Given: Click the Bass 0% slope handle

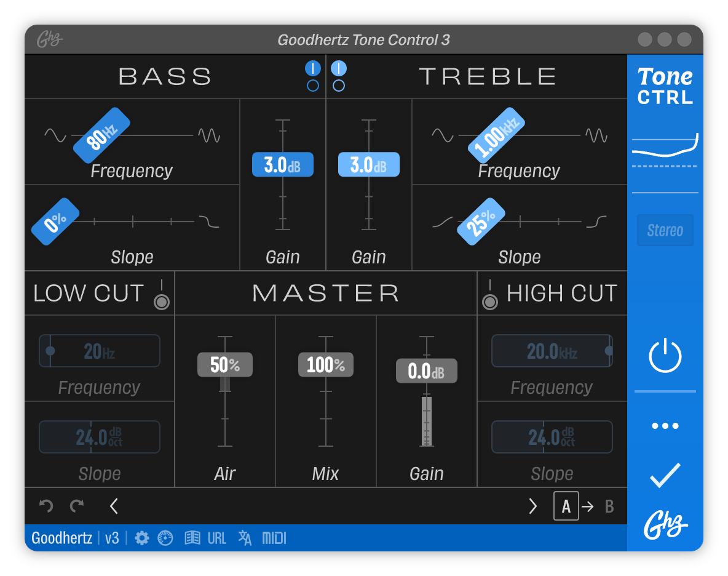Looking at the screenshot, I should pos(55,222).
